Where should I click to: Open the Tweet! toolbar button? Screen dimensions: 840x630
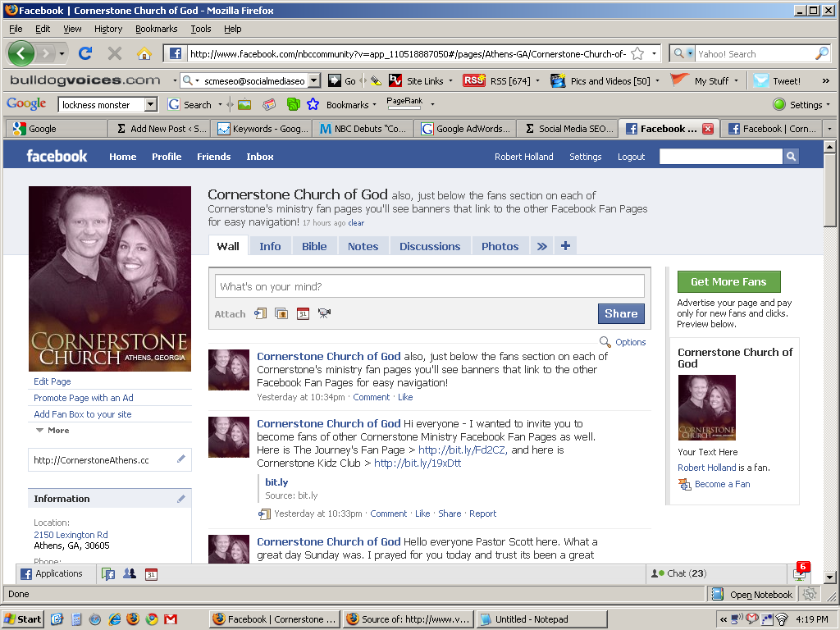point(778,81)
